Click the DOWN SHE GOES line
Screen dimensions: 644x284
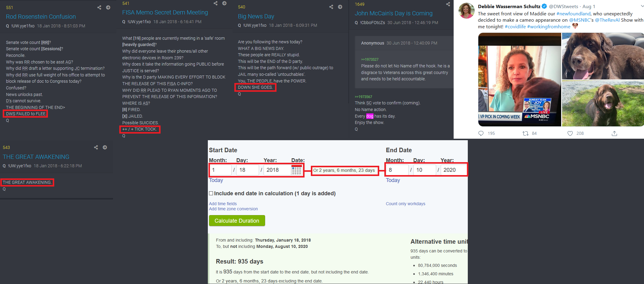[x=255, y=87]
